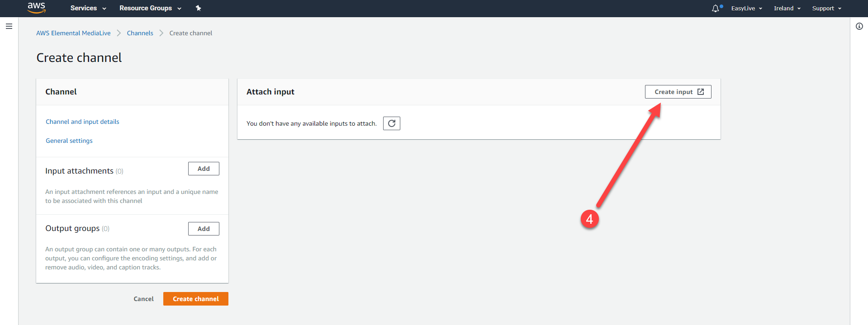This screenshot has width=868, height=325.
Task: Click the Output groups heading
Action: click(72, 228)
